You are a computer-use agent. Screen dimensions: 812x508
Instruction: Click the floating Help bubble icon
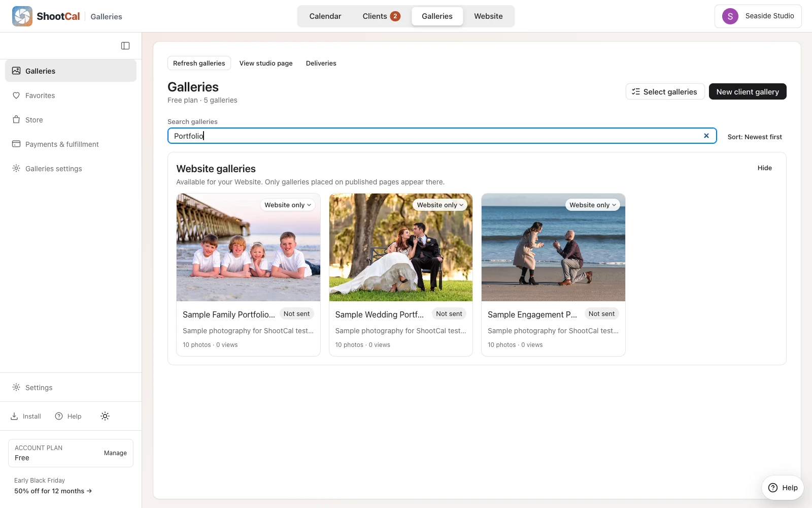pos(773,488)
